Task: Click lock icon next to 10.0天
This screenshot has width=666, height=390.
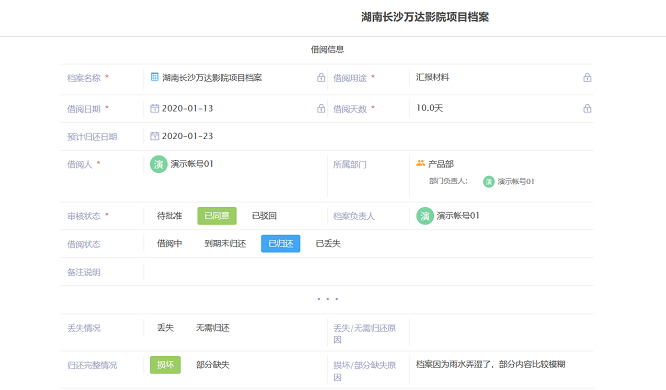Action: pos(587,108)
